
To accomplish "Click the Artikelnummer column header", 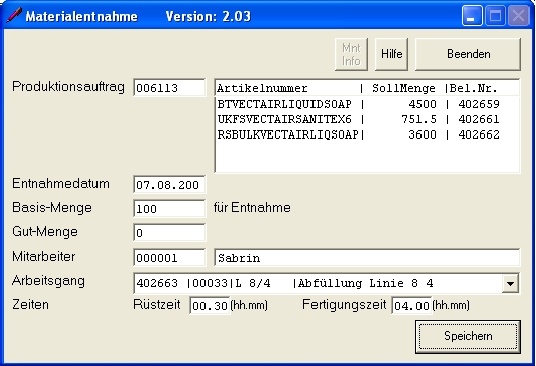I will click(x=262, y=88).
